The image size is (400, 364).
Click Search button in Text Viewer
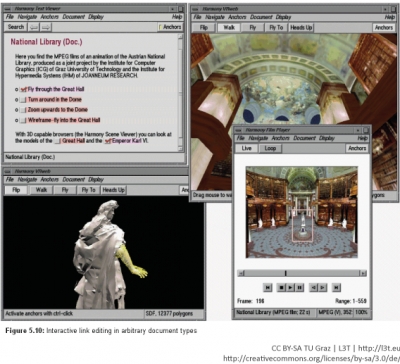[x=16, y=27]
